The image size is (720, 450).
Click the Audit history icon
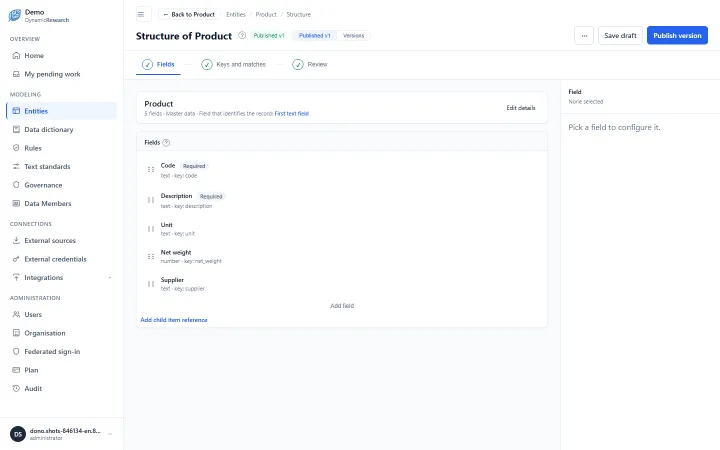click(x=16, y=388)
